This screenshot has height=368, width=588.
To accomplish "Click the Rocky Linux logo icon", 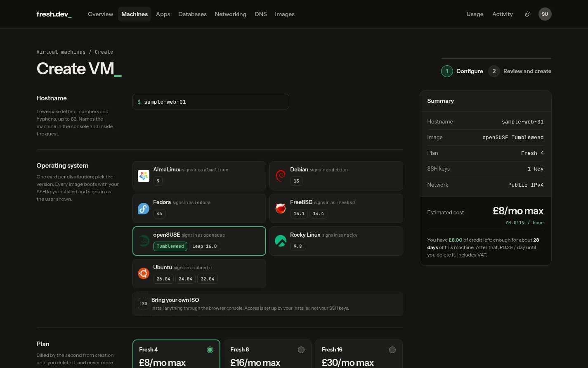I will click(x=281, y=241).
